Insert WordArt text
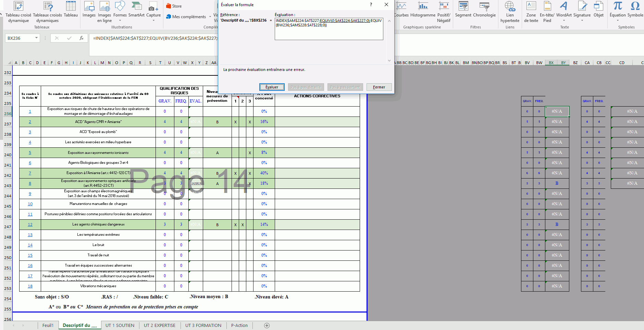 point(563,10)
